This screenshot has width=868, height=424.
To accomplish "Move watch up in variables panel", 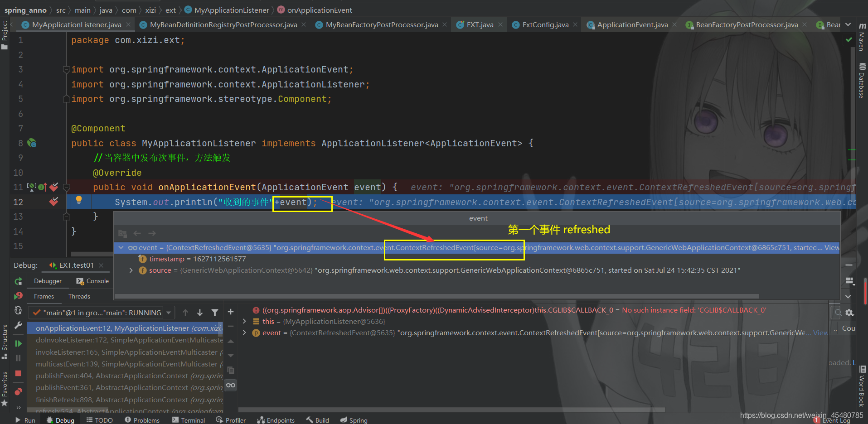I will (231, 341).
